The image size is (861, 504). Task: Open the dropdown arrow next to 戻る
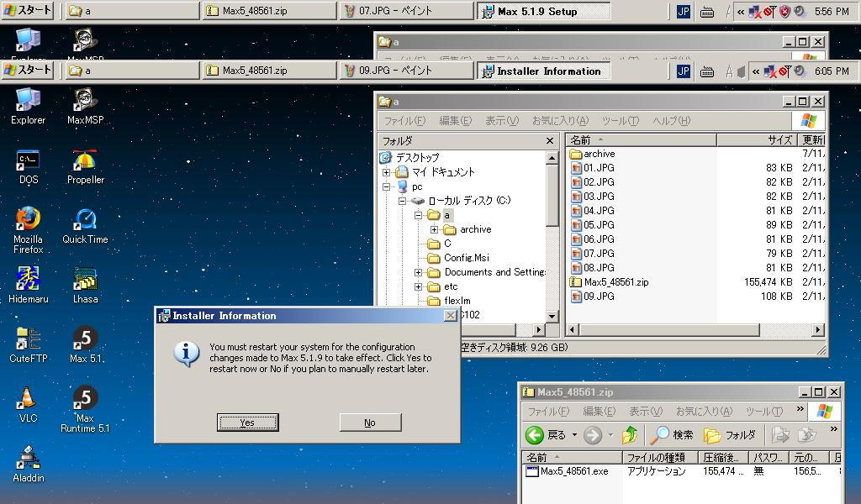(575, 435)
